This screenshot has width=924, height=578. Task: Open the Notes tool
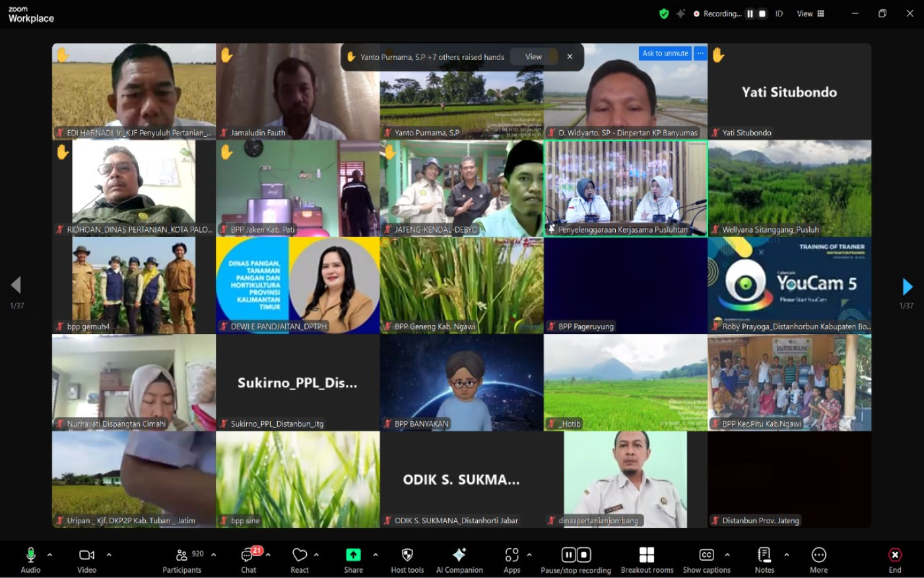[x=764, y=559]
